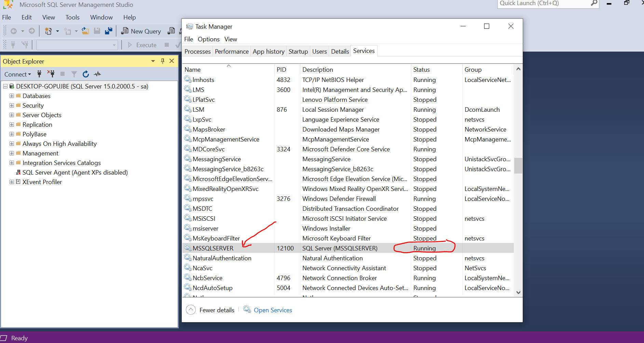The height and width of the screenshot is (343, 644).
Task: Close the Object Explorer panel
Action: coord(172,61)
